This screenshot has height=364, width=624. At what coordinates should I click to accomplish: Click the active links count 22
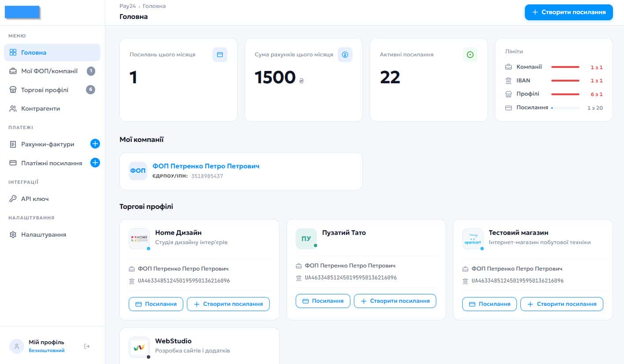[x=390, y=77]
